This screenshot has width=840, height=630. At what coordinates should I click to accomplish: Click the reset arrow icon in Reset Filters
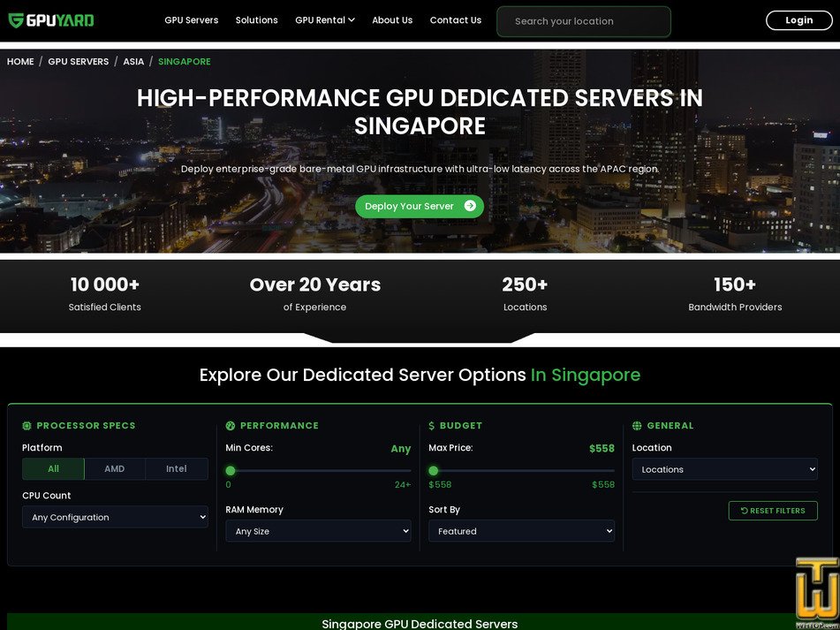(x=744, y=511)
